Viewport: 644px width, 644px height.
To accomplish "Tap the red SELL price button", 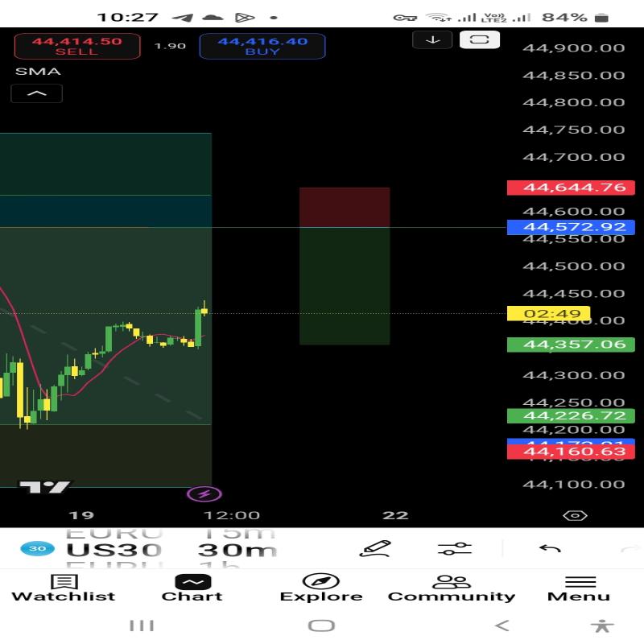I will click(x=77, y=46).
